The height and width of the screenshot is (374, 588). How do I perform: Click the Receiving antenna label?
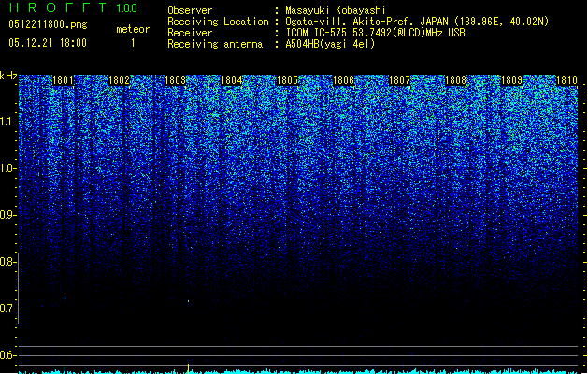click(x=215, y=44)
